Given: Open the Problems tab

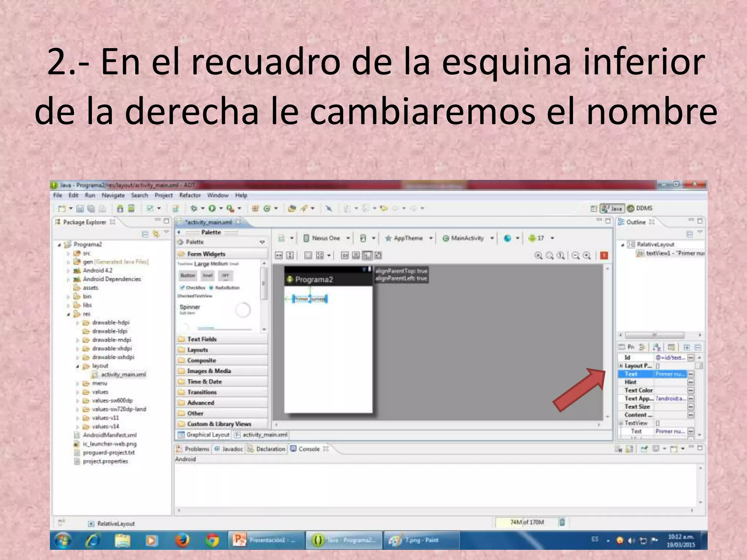Looking at the screenshot, I should click(x=193, y=449).
